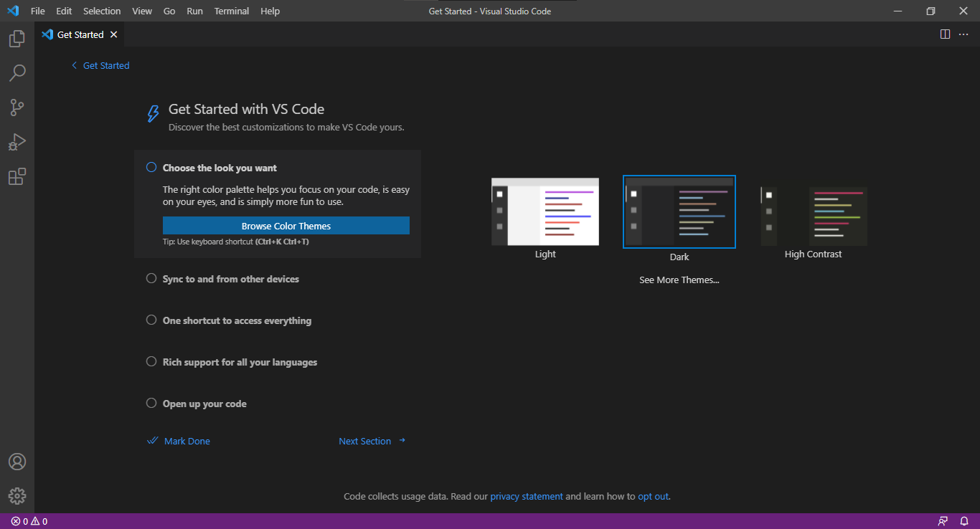Follow the privacy statement link

tap(526, 496)
